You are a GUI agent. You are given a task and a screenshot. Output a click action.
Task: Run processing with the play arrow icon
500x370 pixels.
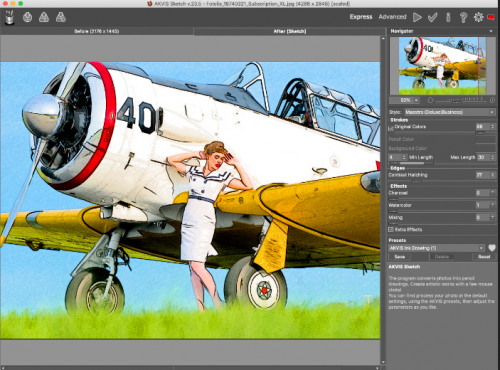point(417,17)
